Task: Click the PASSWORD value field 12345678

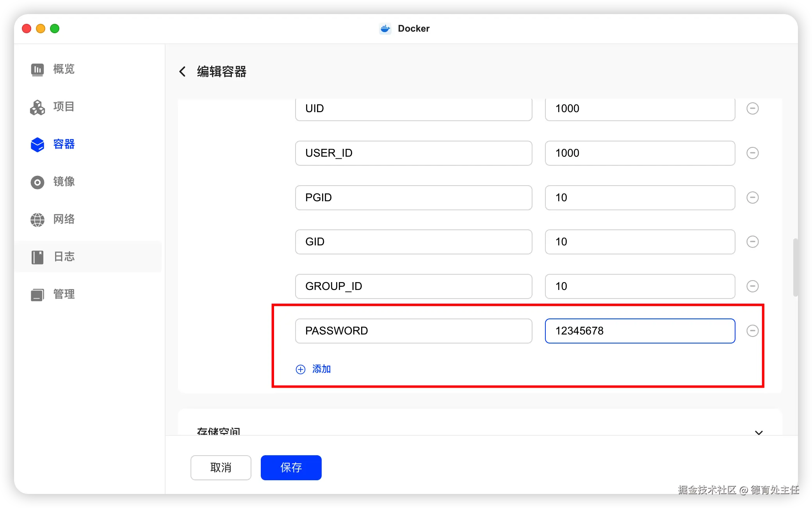Action: pos(639,331)
